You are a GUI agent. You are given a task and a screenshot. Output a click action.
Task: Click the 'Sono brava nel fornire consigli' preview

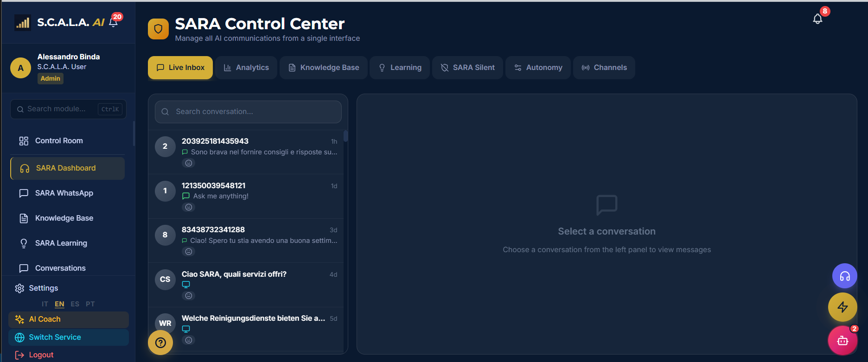(264, 152)
